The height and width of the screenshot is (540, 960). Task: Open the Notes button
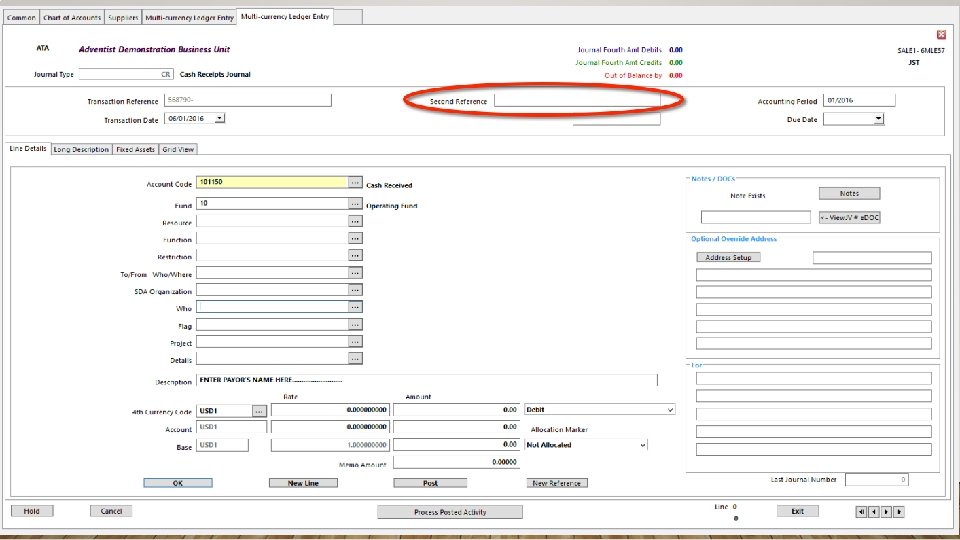[x=849, y=193]
